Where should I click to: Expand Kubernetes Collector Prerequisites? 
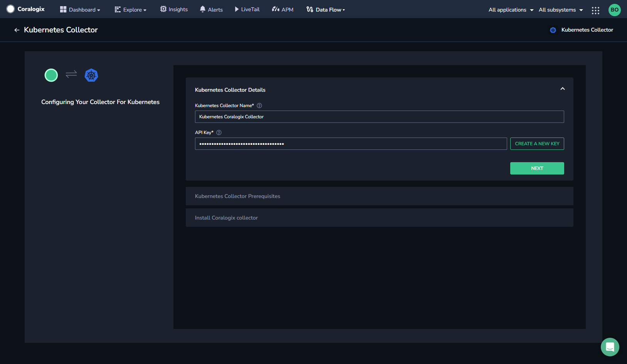click(379, 196)
